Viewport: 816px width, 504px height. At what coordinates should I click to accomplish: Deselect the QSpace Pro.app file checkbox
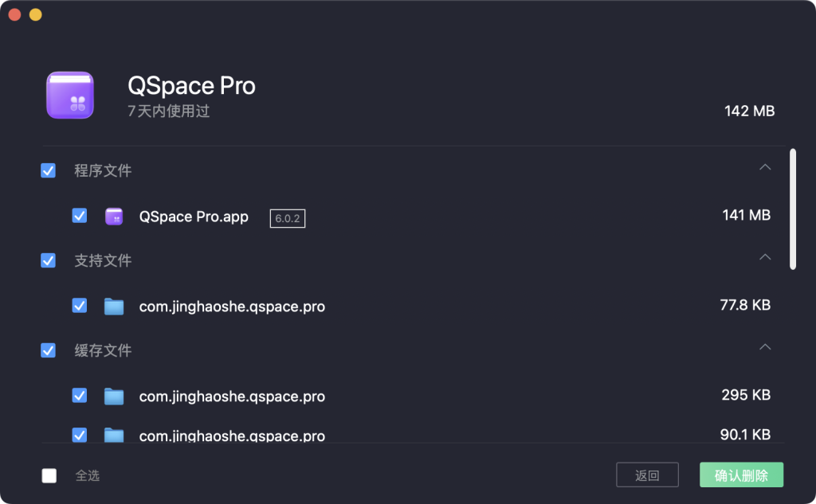point(80,216)
